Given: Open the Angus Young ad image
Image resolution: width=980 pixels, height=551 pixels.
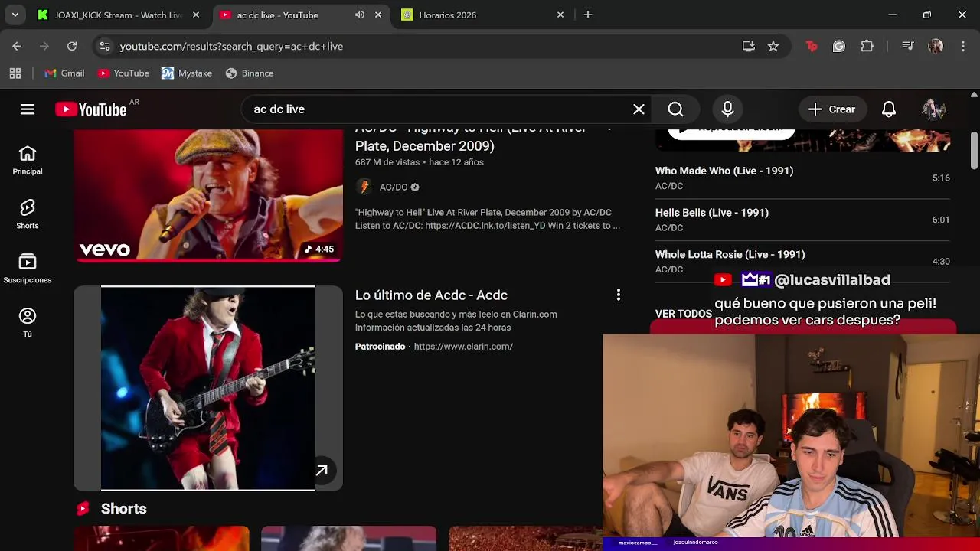Looking at the screenshot, I should pos(208,388).
